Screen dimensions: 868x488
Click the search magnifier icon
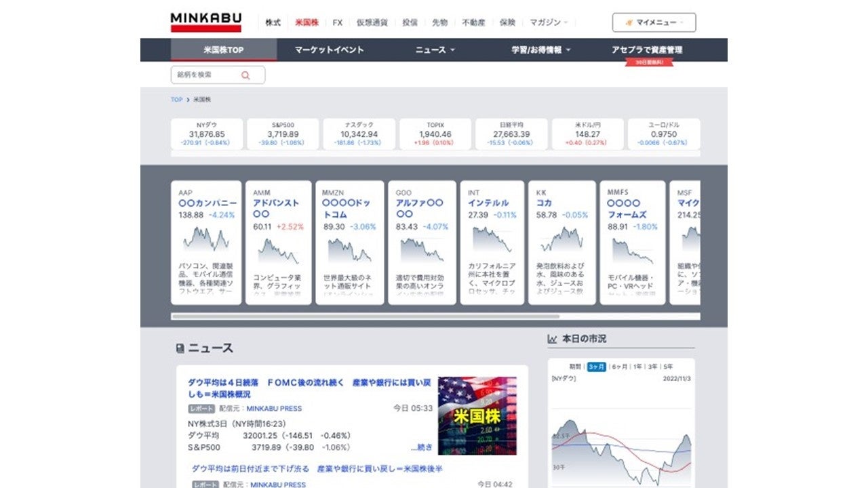[245, 75]
